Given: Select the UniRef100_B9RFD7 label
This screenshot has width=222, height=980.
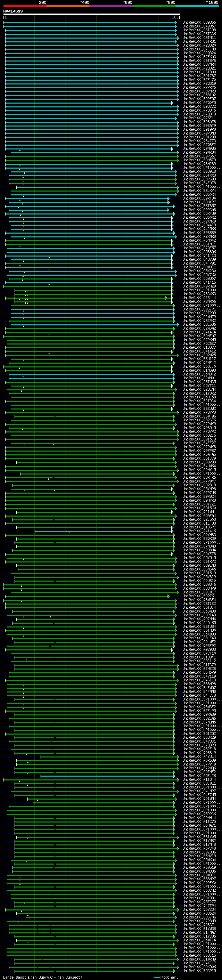Looking at the screenshot, I should pos(199,99).
